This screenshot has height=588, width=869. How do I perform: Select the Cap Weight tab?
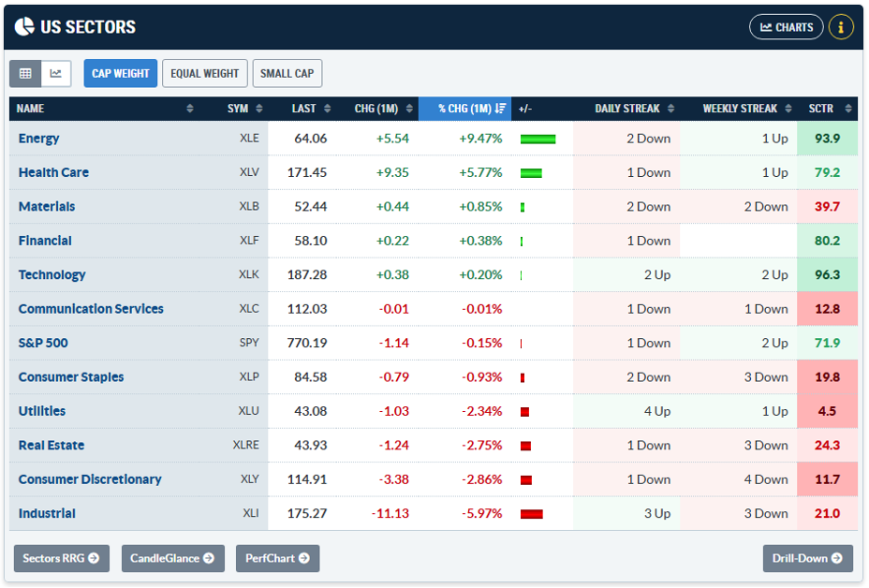click(x=120, y=74)
